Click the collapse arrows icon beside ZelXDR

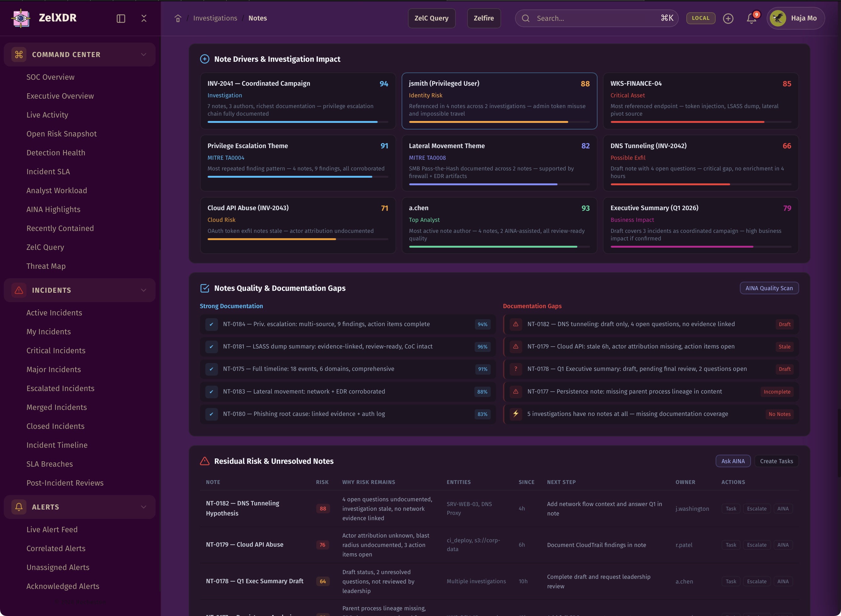click(144, 18)
